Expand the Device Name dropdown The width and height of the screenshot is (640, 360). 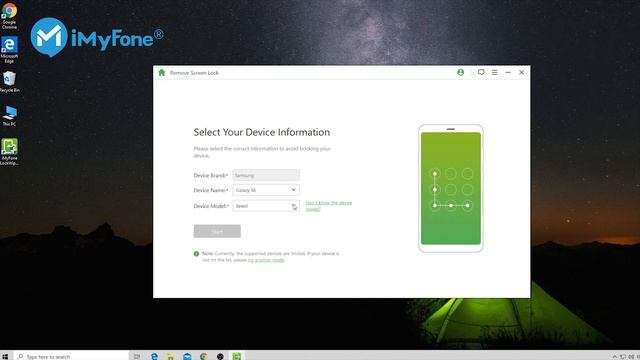(x=266, y=190)
